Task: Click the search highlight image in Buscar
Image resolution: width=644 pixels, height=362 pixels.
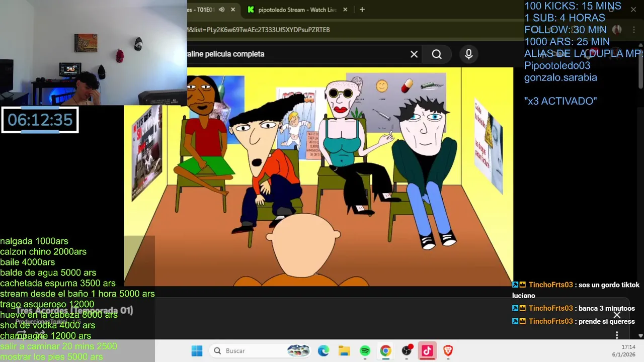Action: pos(298,351)
